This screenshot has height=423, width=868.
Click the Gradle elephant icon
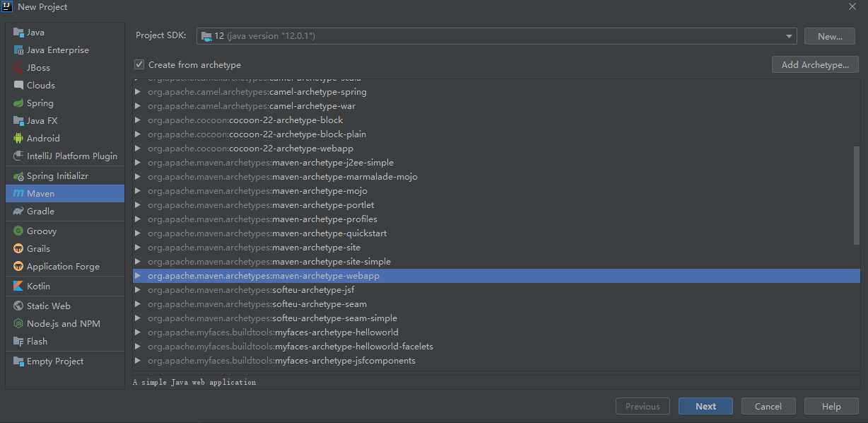(x=18, y=211)
